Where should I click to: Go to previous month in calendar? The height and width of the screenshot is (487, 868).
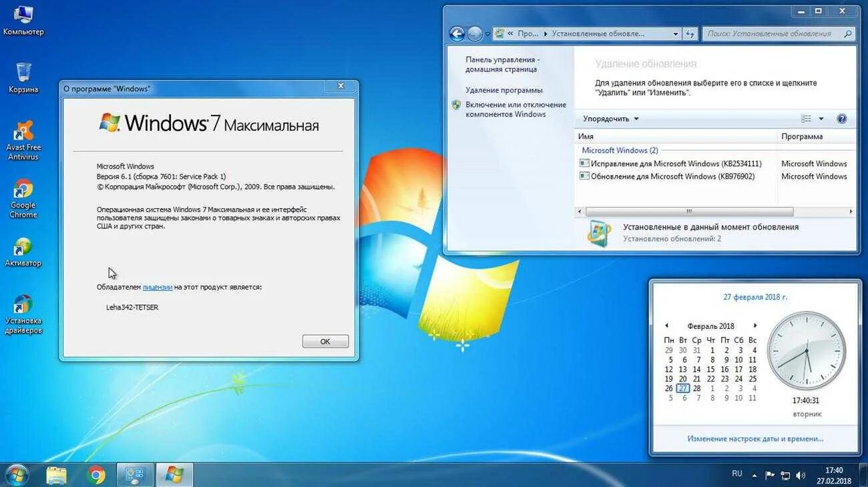click(666, 326)
